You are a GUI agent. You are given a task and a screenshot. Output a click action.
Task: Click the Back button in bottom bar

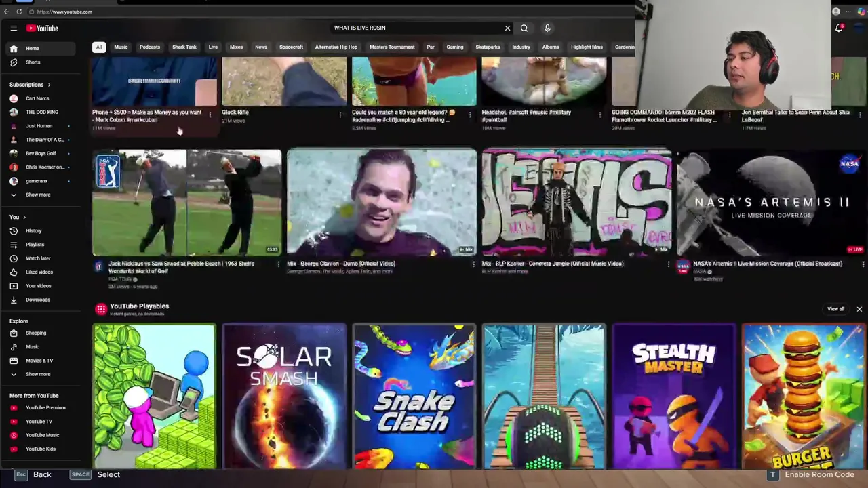point(33,474)
